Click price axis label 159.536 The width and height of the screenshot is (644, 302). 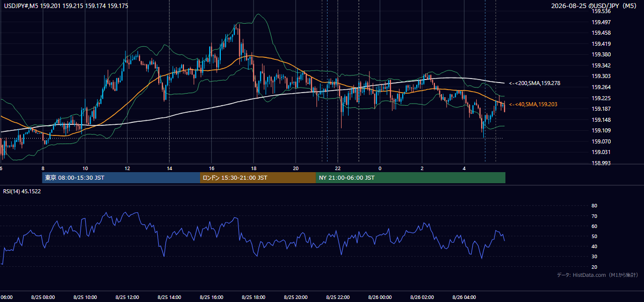(601, 11)
